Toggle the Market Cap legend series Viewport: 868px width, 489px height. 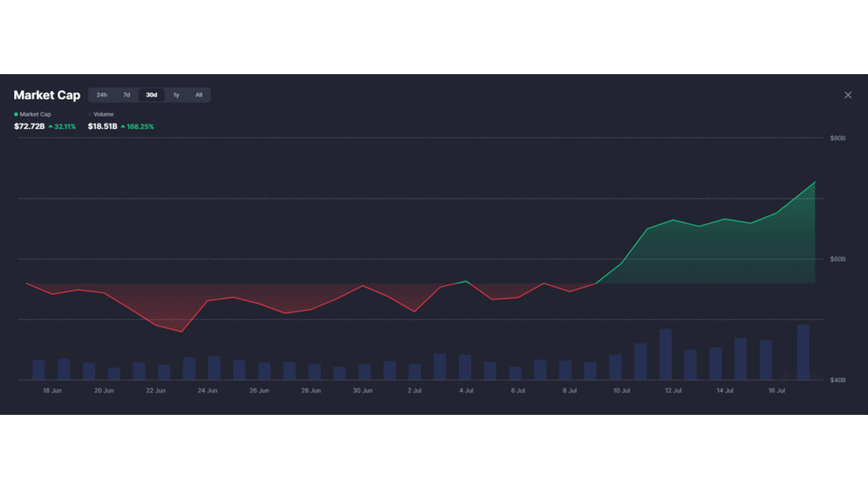[33, 114]
